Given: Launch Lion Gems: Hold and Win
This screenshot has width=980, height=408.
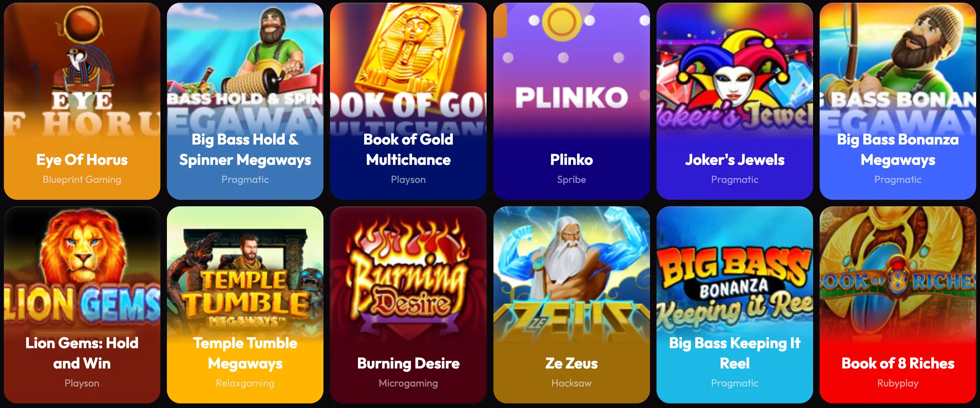Looking at the screenshot, I should click(x=82, y=305).
